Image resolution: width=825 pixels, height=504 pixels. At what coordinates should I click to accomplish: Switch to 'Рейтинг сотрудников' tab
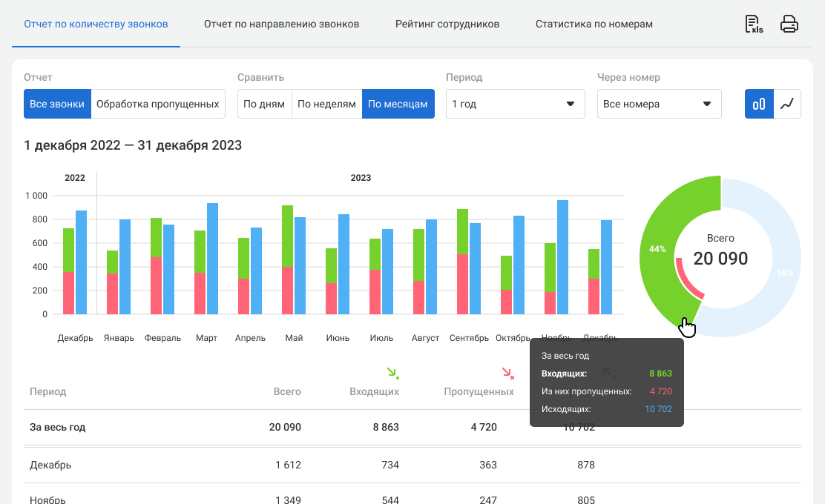[x=447, y=24]
